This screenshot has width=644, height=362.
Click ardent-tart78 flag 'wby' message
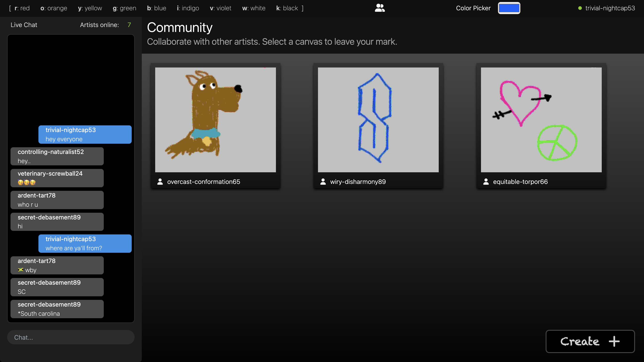[x=57, y=265]
